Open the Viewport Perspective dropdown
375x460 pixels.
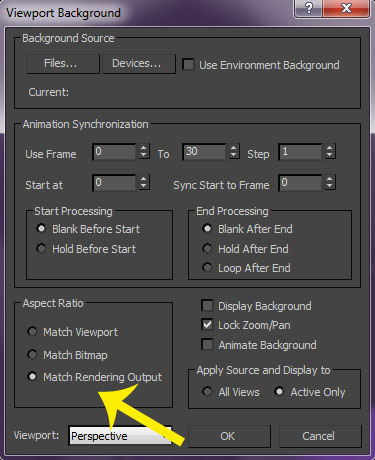coord(120,436)
